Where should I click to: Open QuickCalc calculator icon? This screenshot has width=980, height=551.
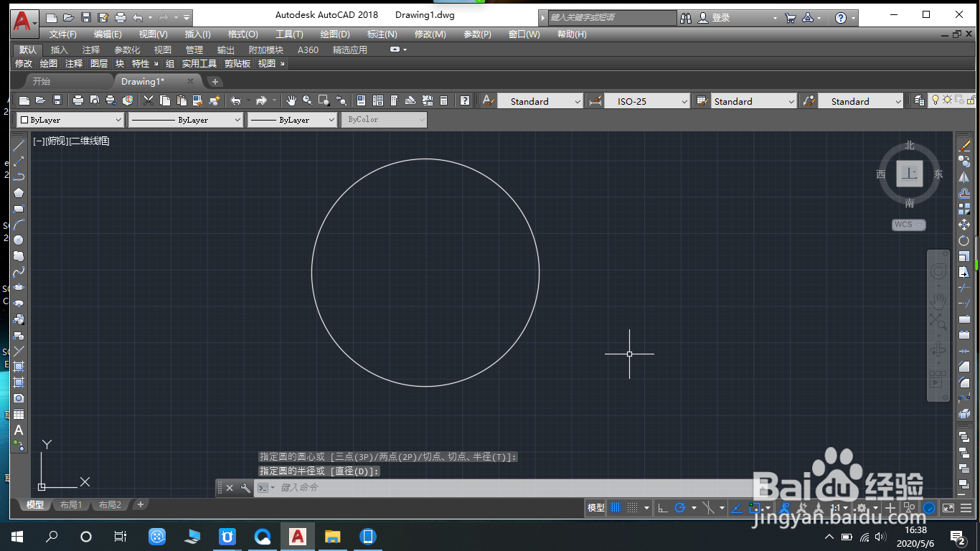click(x=444, y=100)
